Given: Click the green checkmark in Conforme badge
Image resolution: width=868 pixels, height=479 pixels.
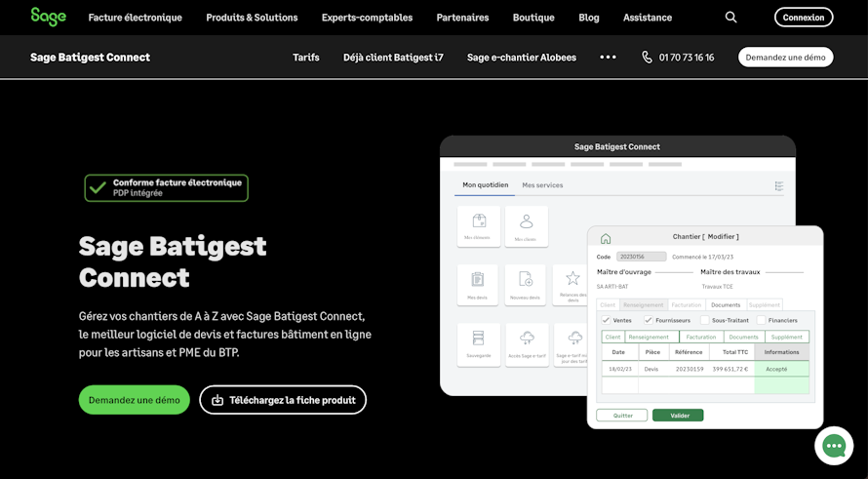Looking at the screenshot, I should click(98, 187).
